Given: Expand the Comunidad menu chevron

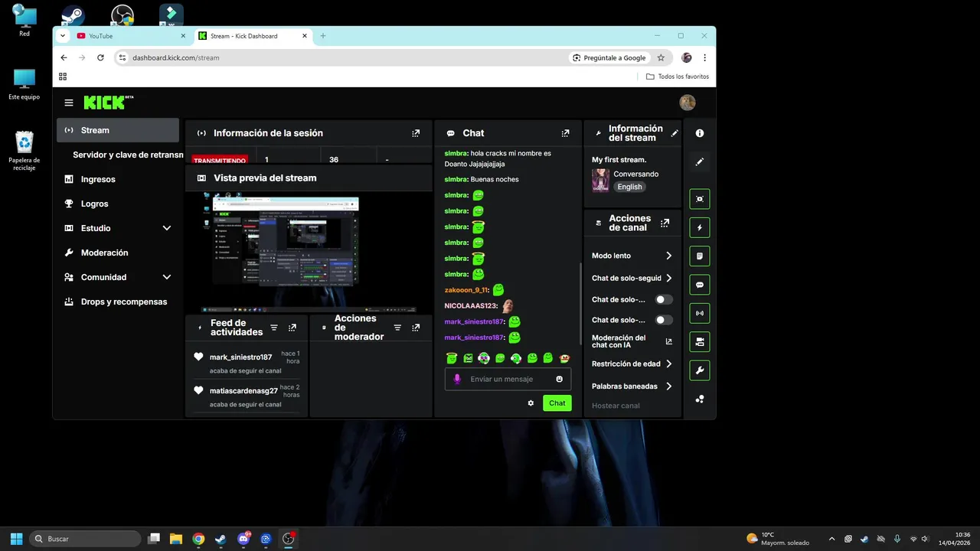Looking at the screenshot, I should click(x=167, y=277).
